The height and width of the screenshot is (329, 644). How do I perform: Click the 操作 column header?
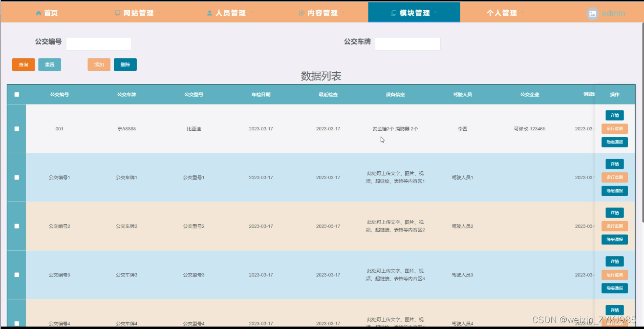coord(615,95)
